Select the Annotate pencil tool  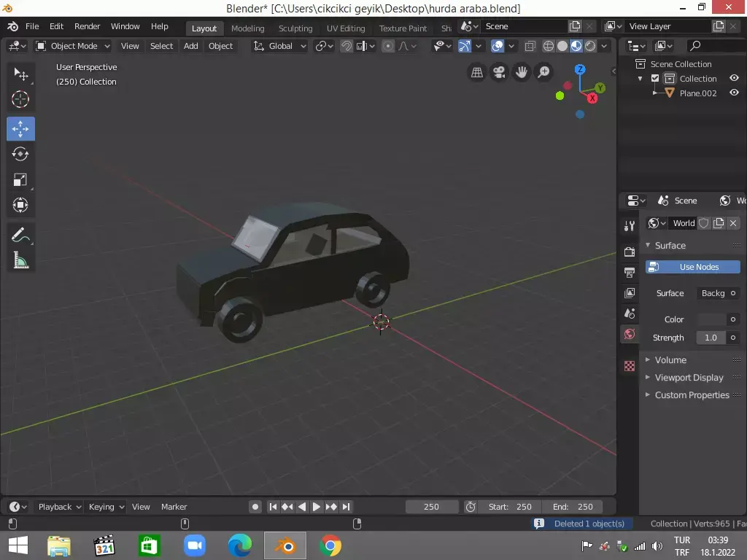(x=20, y=235)
